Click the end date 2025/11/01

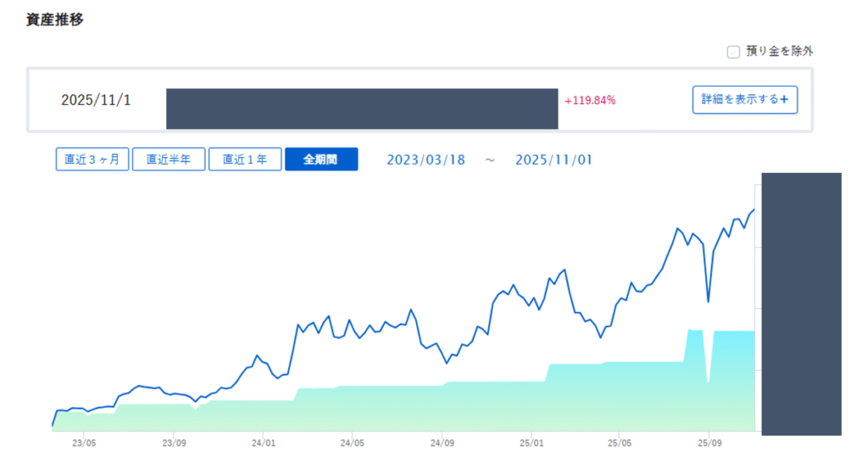pos(554,159)
